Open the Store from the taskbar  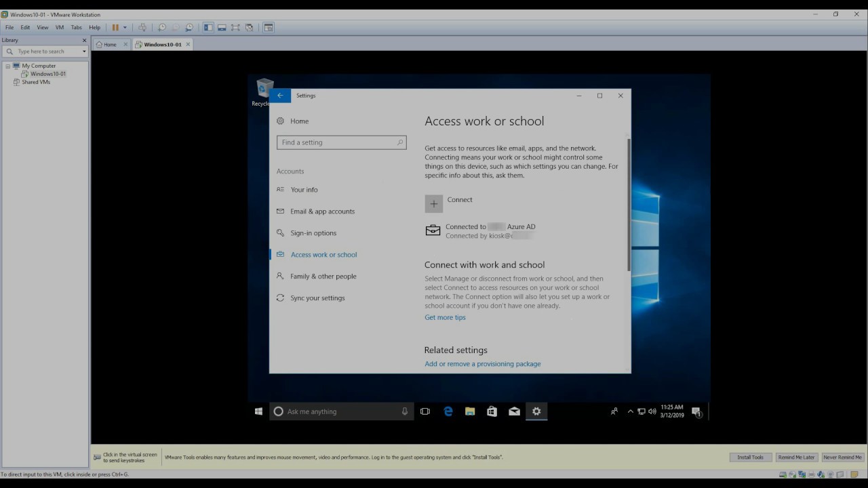[492, 411]
